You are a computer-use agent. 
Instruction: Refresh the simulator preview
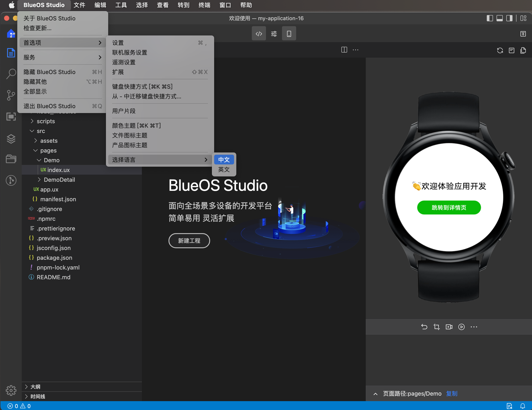(x=500, y=50)
